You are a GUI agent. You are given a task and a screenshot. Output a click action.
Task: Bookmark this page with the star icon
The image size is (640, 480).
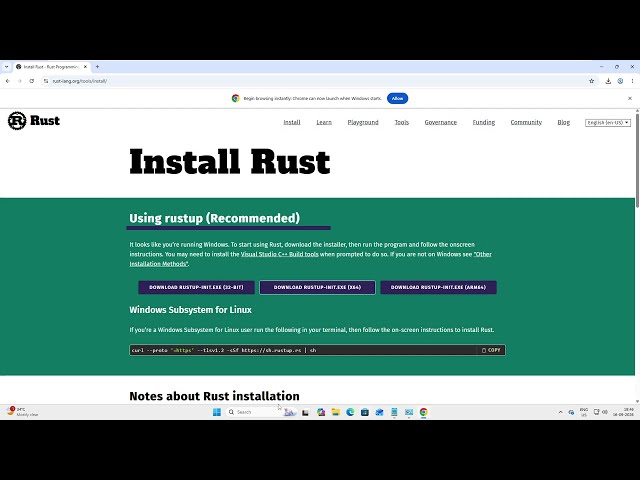(x=591, y=81)
